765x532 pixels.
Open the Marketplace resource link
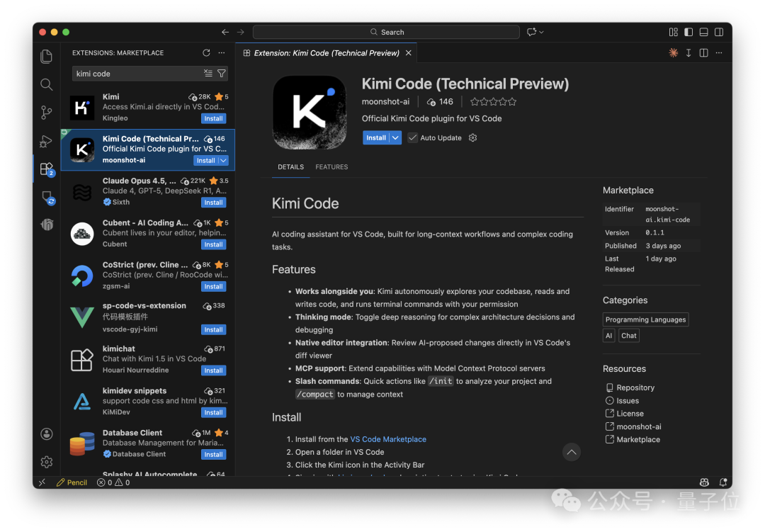click(x=638, y=439)
